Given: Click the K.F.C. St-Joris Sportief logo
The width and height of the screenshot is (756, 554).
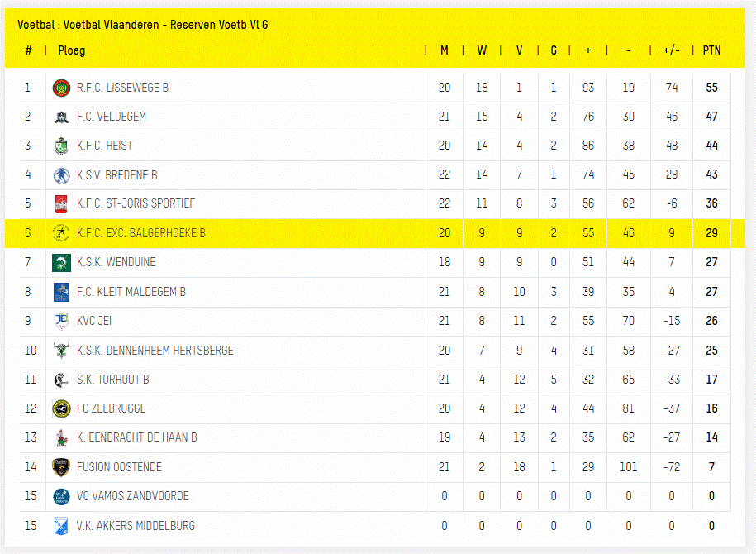Looking at the screenshot, I should pyautogui.click(x=61, y=204).
